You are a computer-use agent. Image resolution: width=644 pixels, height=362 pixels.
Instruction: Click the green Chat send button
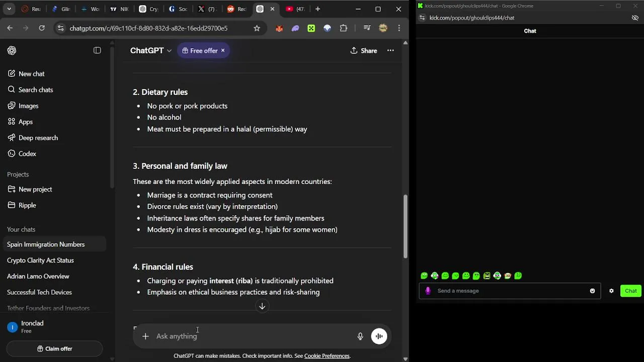pos(631,291)
